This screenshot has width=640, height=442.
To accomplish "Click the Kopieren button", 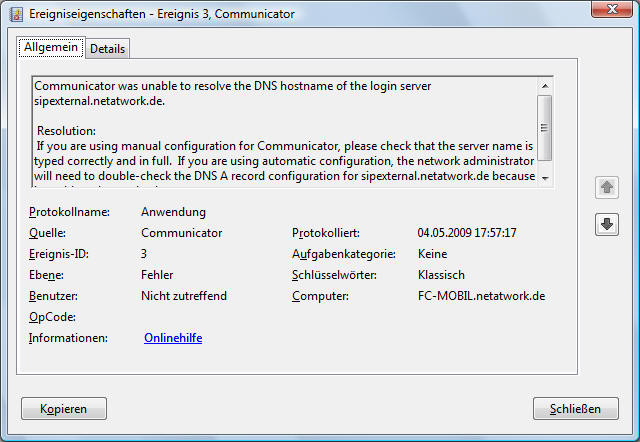I will coord(64,409).
